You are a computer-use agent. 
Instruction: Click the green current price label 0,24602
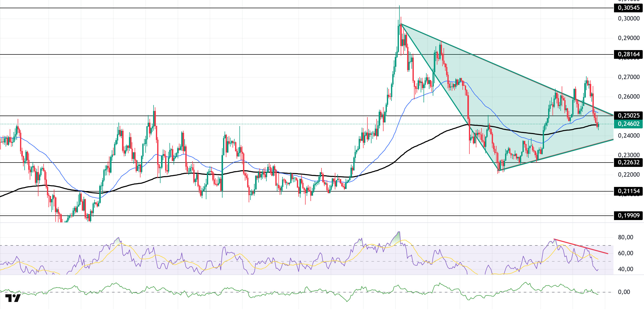(x=628, y=124)
